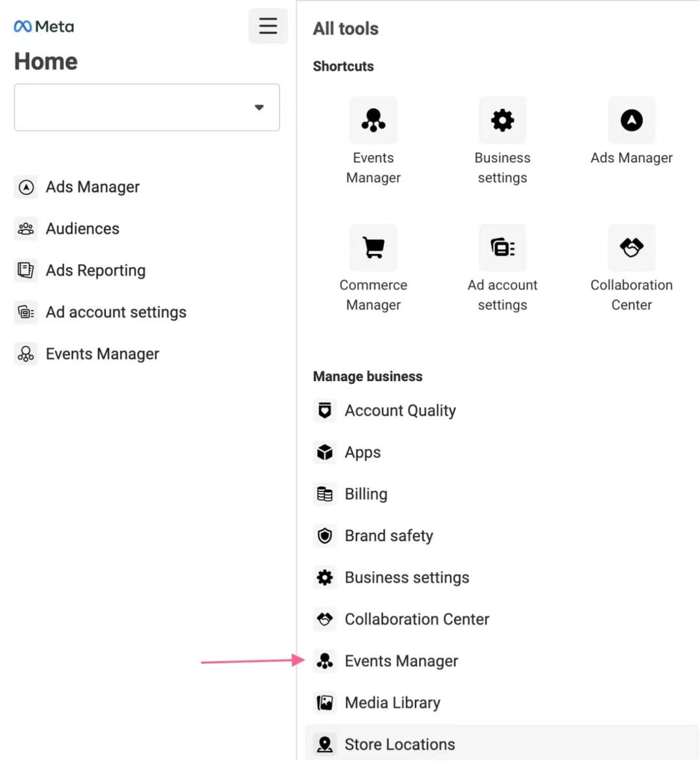The height and width of the screenshot is (761, 700).
Task: Click the Account Quality shield icon
Action: [325, 410]
